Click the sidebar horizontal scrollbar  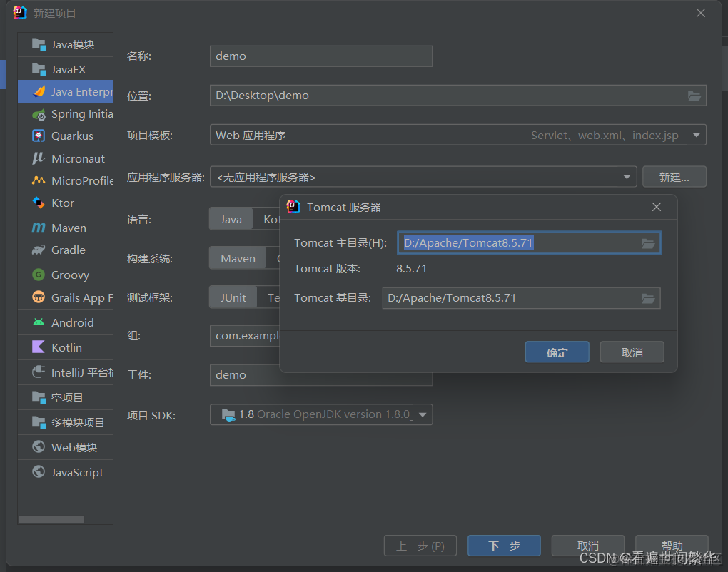[51, 519]
